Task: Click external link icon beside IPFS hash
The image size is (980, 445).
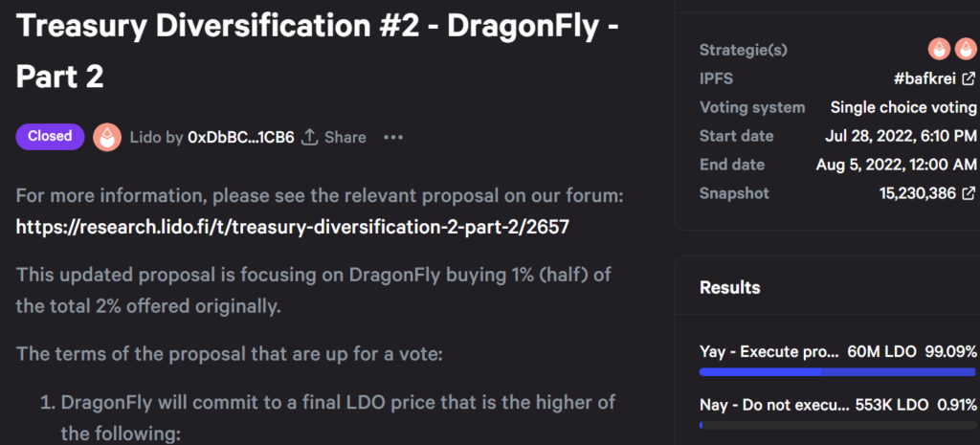Action: 969,78
